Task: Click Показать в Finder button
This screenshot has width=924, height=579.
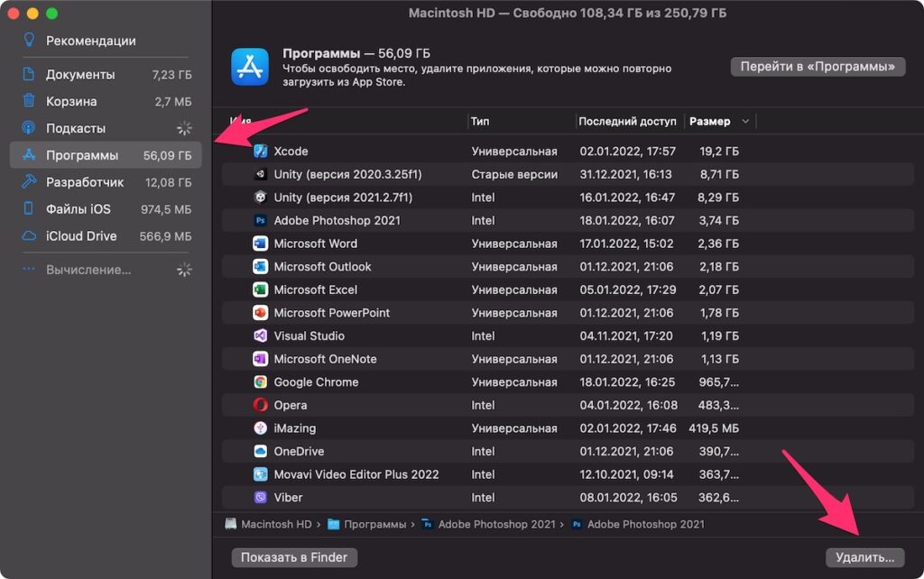Action: (x=294, y=557)
